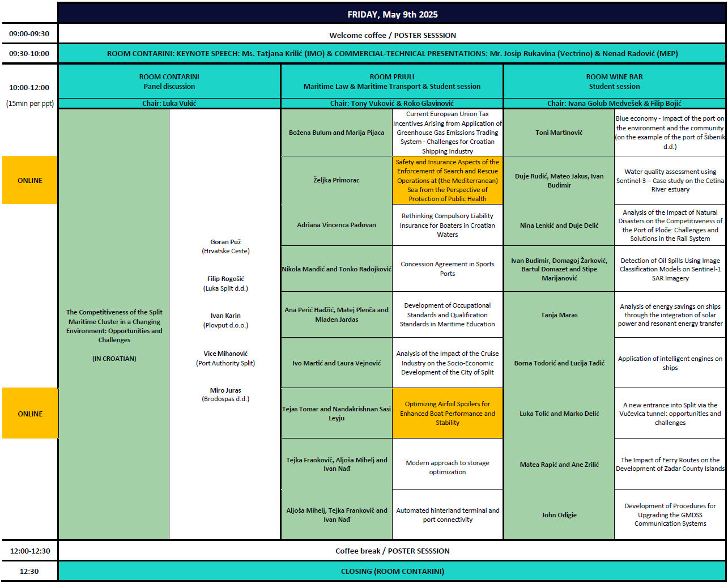Select 'Ivo Martić and Laura Vejnović'
Screen dimensions: 728x583
click(x=337, y=363)
